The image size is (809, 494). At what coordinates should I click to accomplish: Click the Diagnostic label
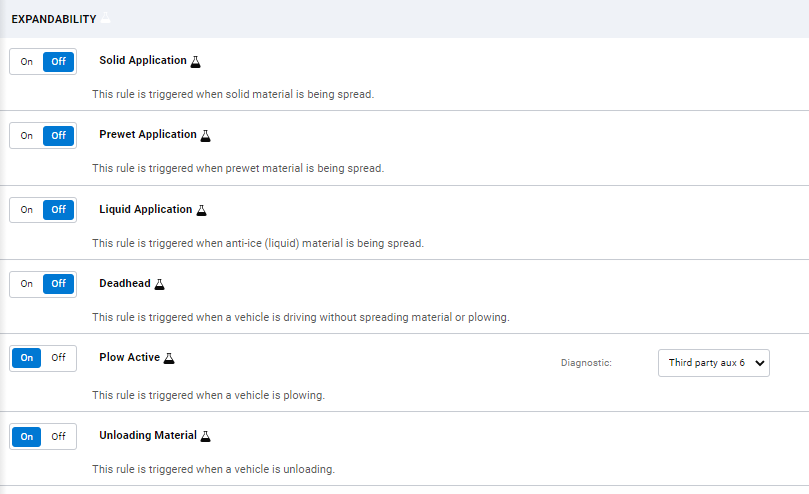pyautogui.click(x=586, y=363)
